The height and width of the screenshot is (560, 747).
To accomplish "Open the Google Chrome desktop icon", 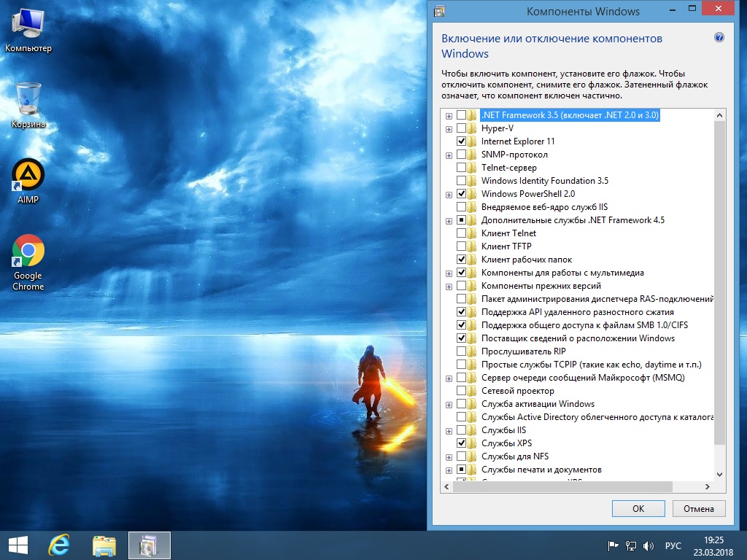I will click(28, 252).
